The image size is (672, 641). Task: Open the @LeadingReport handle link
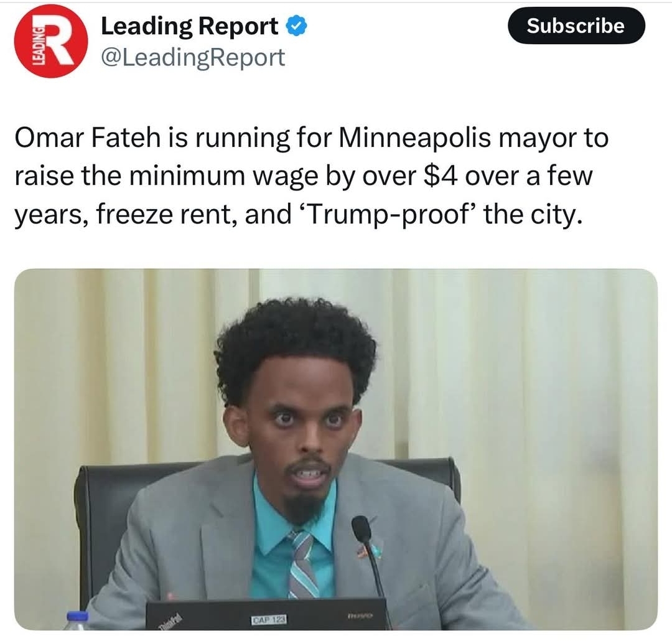point(193,57)
